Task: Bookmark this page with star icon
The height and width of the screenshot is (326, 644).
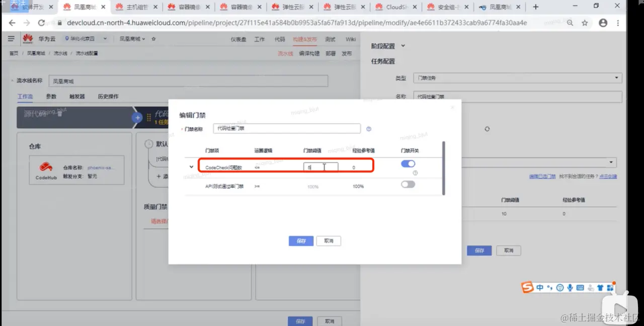Action: tap(585, 23)
